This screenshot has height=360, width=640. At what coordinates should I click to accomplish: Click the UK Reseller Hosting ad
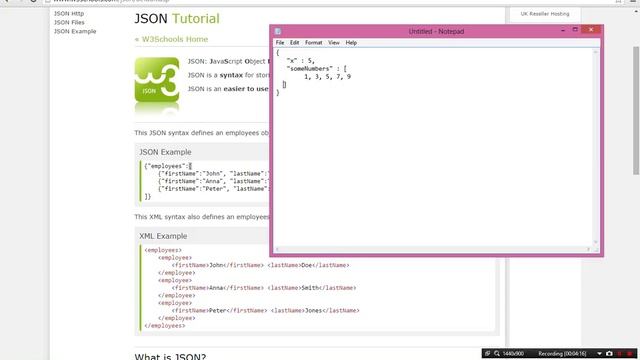tap(545, 14)
